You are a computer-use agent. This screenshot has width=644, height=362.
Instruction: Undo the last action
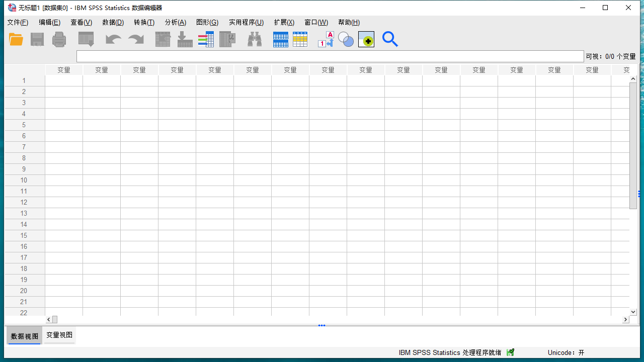click(113, 39)
